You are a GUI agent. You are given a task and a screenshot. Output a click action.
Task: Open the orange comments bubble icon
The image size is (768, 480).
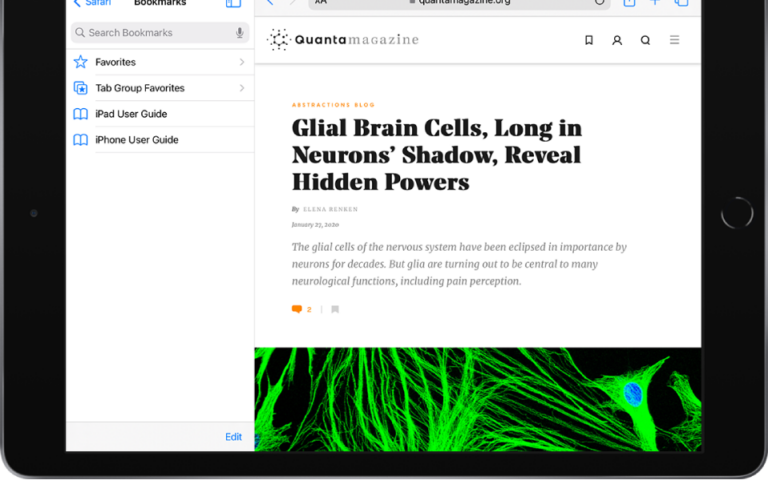click(x=296, y=309)
